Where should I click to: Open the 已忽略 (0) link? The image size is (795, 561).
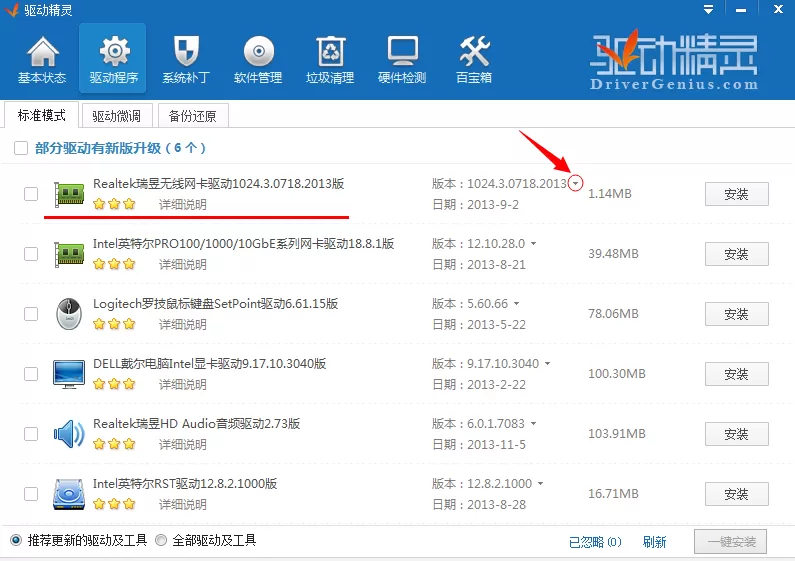[595, 542]
